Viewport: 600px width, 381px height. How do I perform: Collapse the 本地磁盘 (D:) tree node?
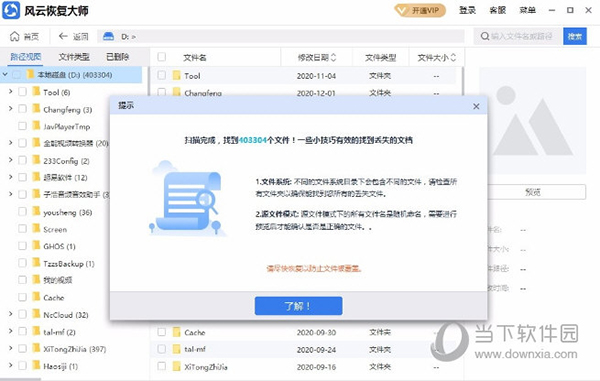tap(5, 74)
